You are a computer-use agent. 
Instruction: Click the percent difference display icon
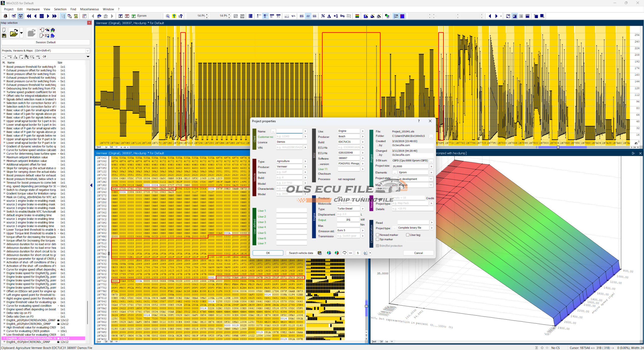[x=323, y=16]
